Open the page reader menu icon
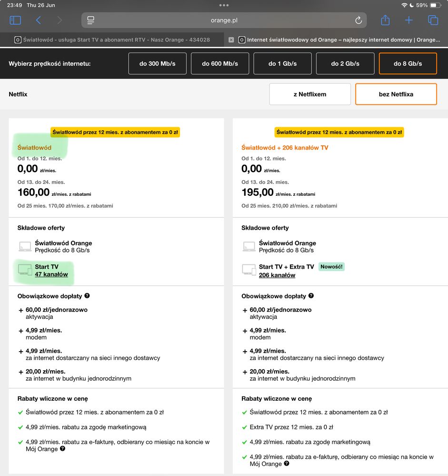 click(91, 20)
